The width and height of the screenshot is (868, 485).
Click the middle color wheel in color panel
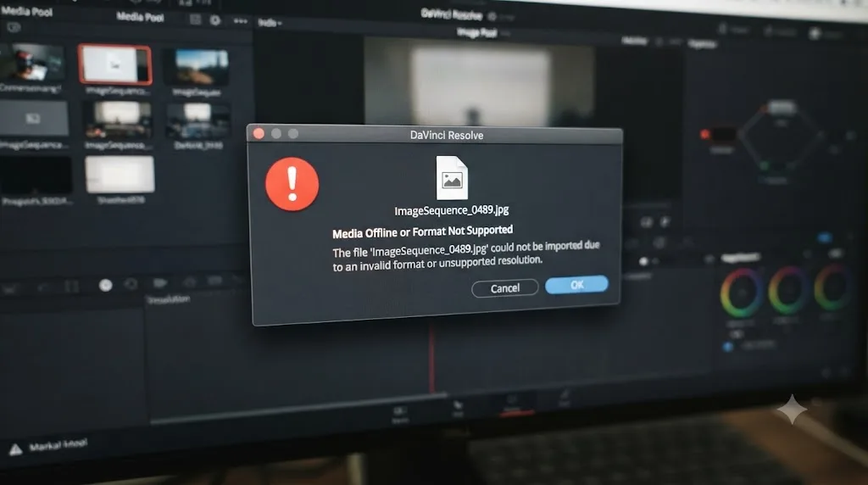[x=788, y=291]
